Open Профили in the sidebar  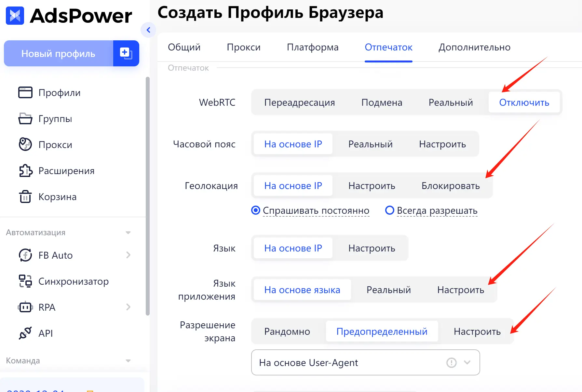pyautogui.click(x=60, y=93)
